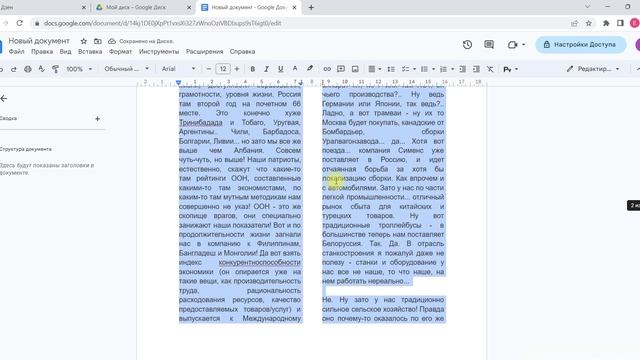Open the Файл menu
The height and width of the screenshot is (360, 640).
16,52
